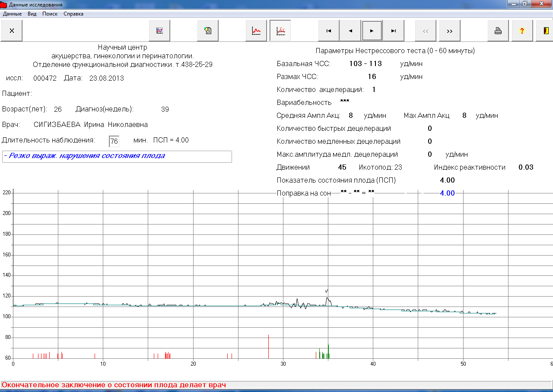Viewport: 553px width, 392px height.
Task: Click observation duration field showing 76
Action: [x=114, y=141]
